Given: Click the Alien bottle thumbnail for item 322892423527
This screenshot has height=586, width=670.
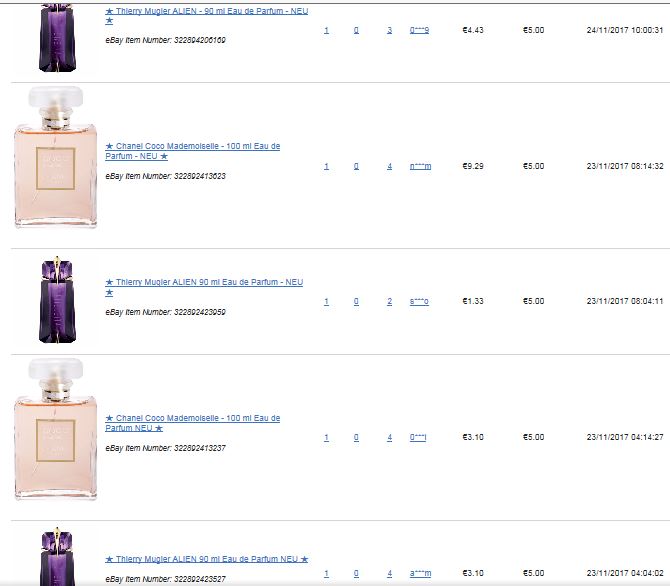Looking at the screenshot, I should (57, 557).
